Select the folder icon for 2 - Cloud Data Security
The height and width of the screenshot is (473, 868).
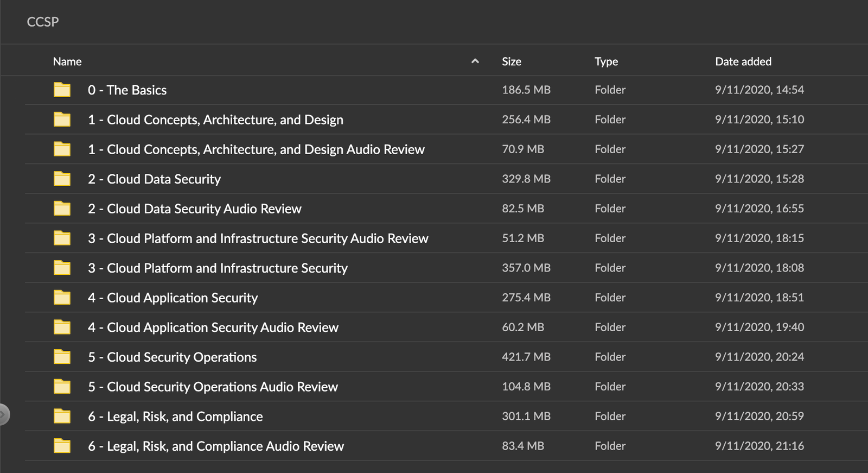point(62,179)
